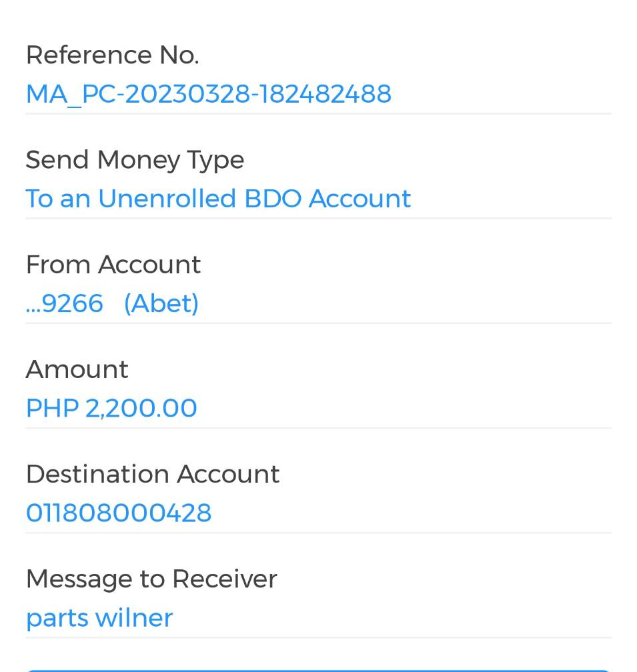The height and width of the screenshot is (672, 637).
Task: Select 'To an Unenrolled BDO Account' value
Action: click(218, 199)
